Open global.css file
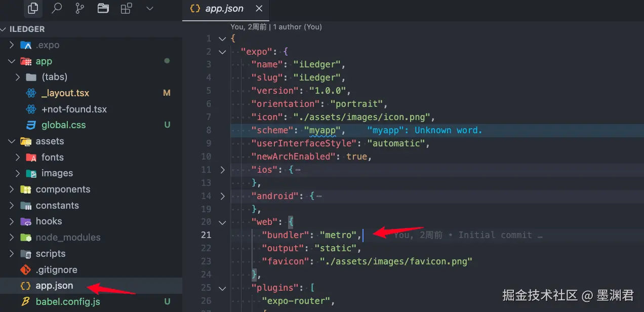The width and height of the screenshot is (644, 312). tap(64, 125)
